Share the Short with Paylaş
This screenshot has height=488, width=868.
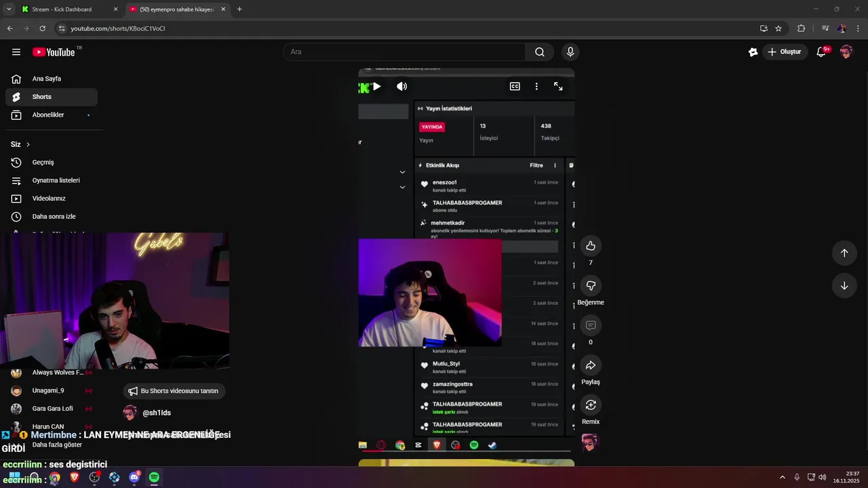[x=591, y=365]
